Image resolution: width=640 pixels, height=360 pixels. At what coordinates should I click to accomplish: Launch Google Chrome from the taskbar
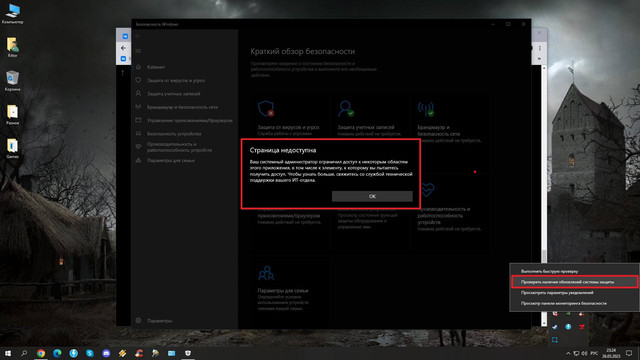point(41,353)
